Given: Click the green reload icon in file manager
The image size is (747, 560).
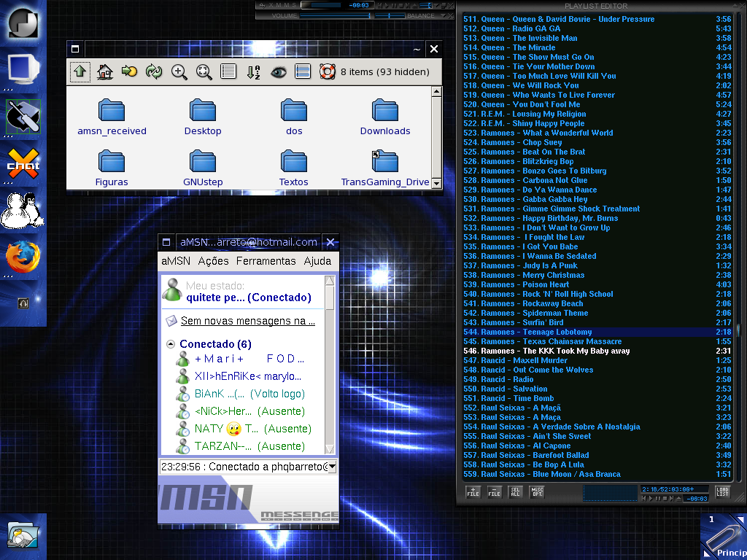Looking at the screenshot, I should point(154,72).
